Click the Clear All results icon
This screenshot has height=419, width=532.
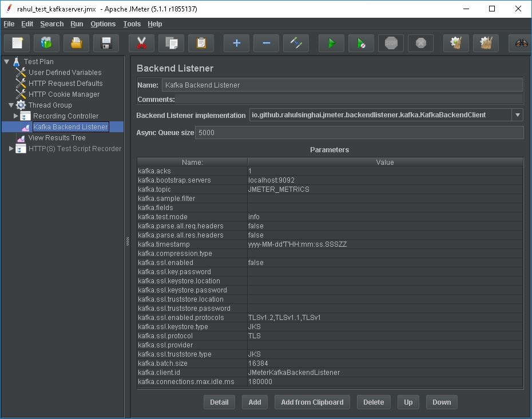486,43
